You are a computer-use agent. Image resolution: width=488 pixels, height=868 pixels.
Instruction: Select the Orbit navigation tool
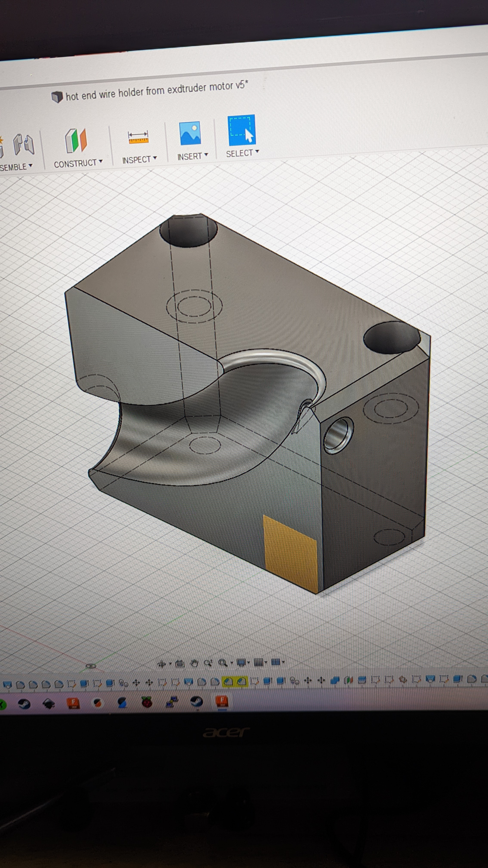[162, 663]
